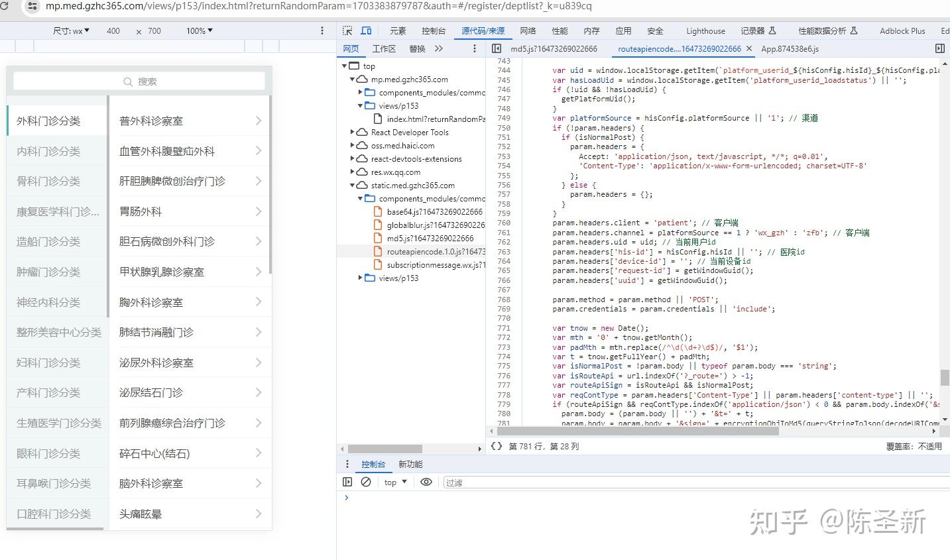Click the 搜索 search box on page

tap(139, 81)
